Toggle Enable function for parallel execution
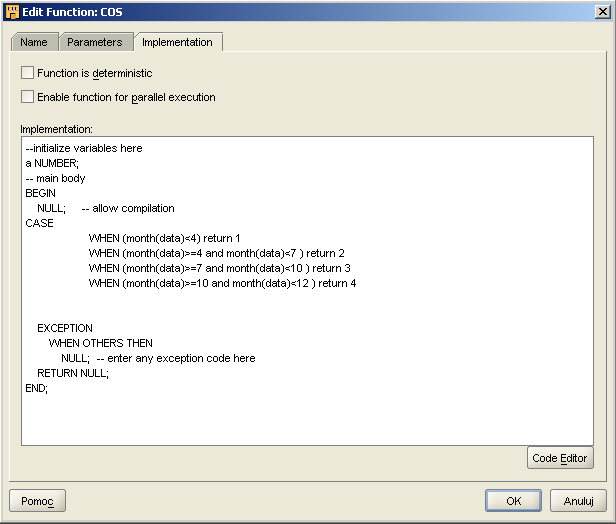This screenshot has width=616, height=524. click(x=28, y=97)
